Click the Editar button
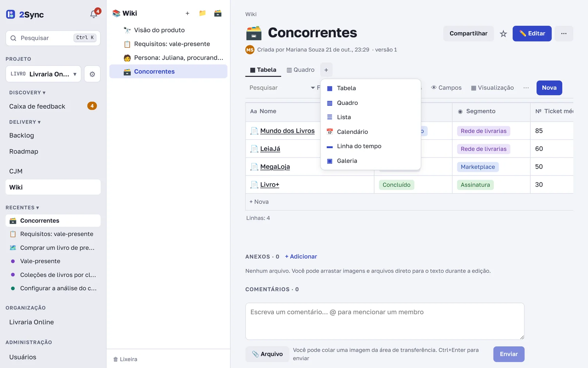 coord(532,33)
